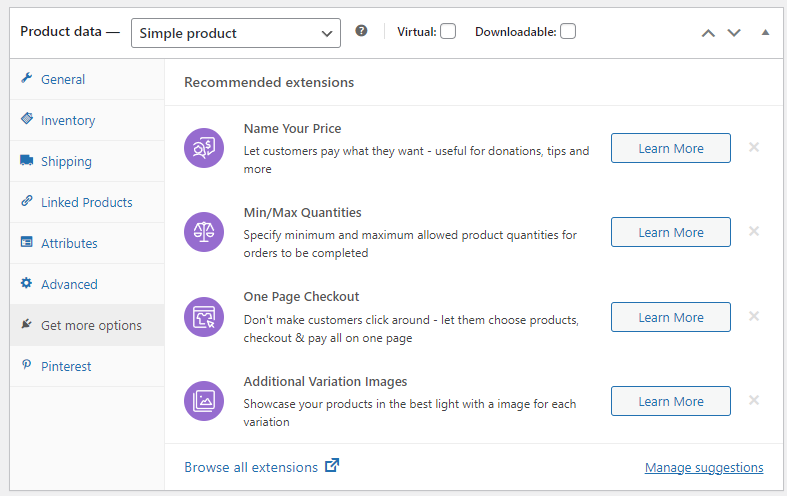Open the Attributes tab
Image resolution: width=787 pixels, height=496 pixels.
click(87, 243)
